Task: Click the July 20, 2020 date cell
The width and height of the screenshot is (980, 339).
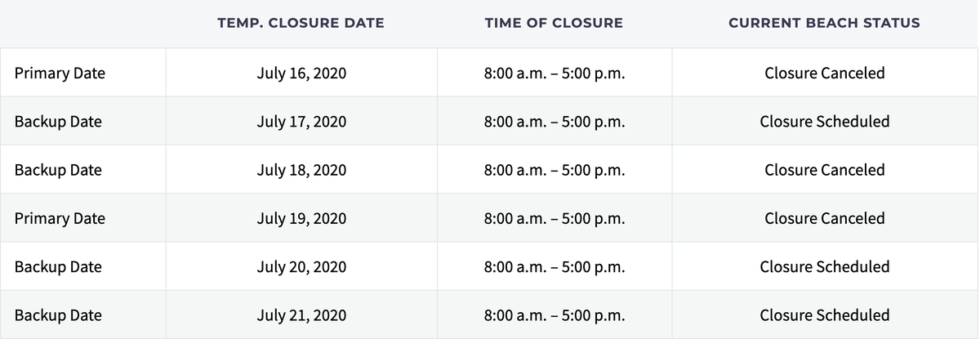Action: point(301,266)
